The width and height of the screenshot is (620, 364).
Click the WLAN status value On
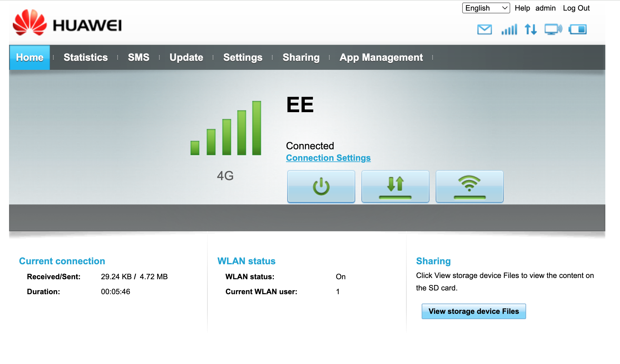(x=341, y=277)
